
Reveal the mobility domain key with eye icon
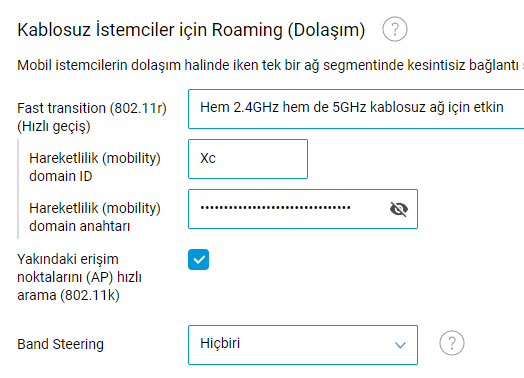click(x=399, y=209)
